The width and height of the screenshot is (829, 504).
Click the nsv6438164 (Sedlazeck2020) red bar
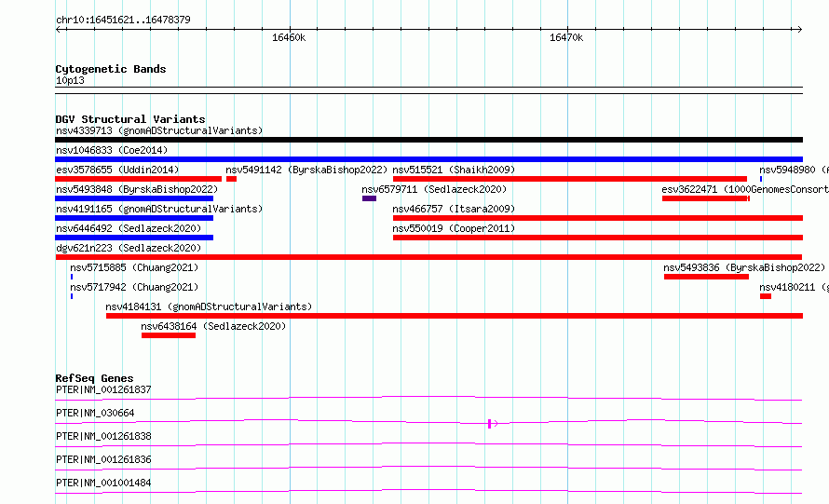click(x=168, y=335)
